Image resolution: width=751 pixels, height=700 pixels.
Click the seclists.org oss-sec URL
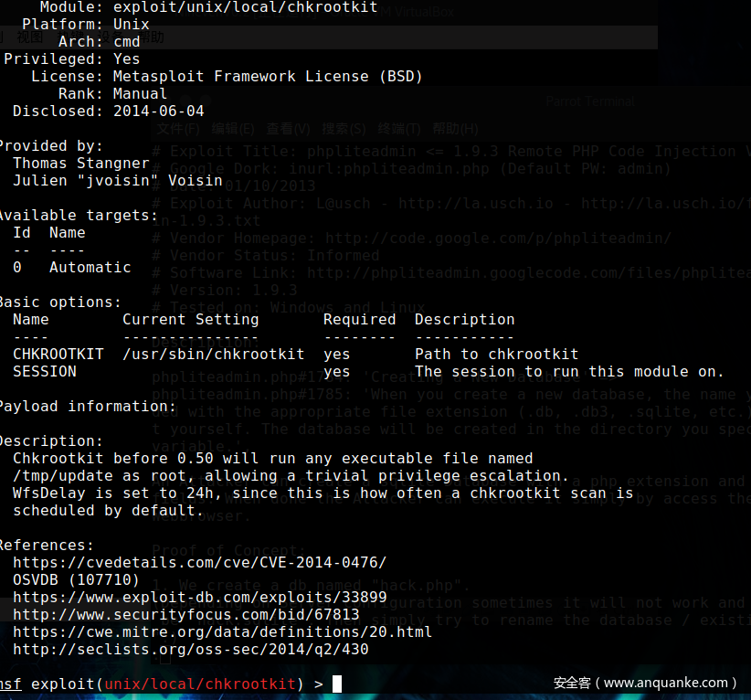point(190,649)
